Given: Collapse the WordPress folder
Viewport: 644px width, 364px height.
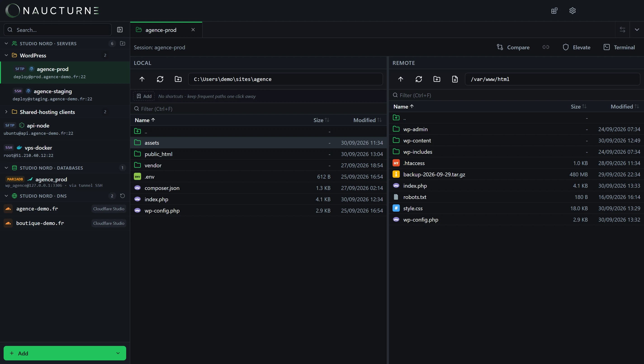Looking at the screenshot, I should [6, 55].
